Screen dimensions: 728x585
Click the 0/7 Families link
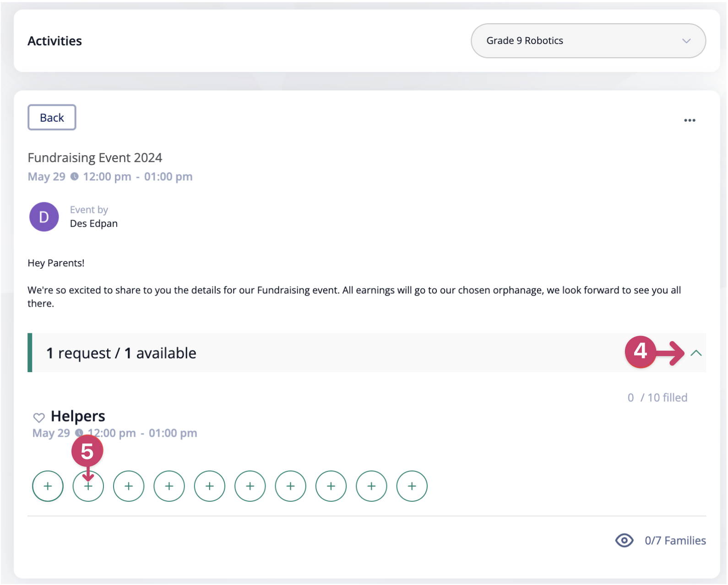click(x=675, y=541)
